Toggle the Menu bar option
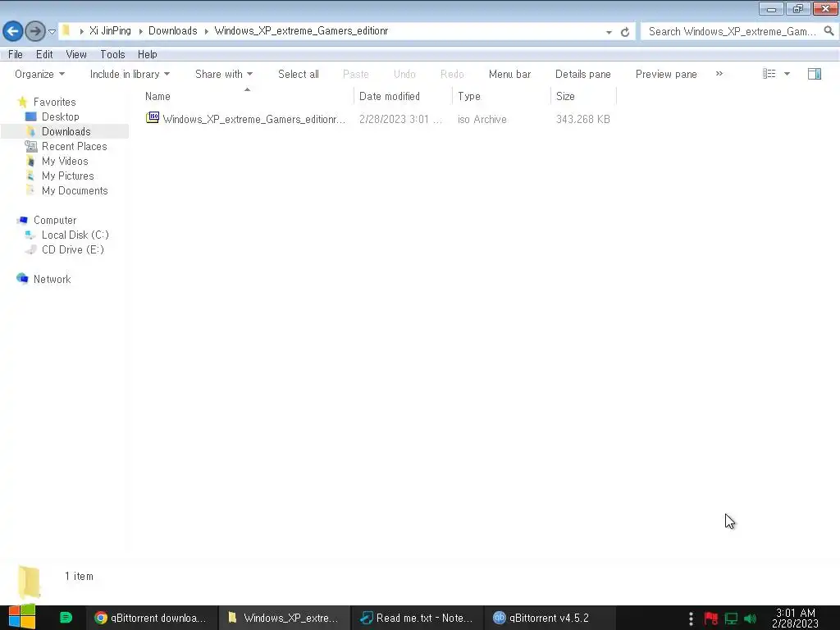Image resolution: width=840 pixels, height=630 pixels. coord(509,74)
